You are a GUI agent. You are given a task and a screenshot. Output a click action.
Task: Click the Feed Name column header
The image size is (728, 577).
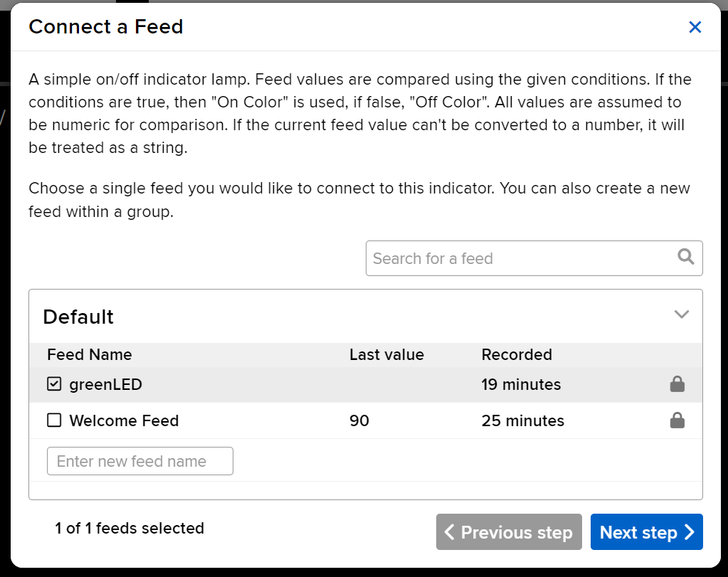[x=90, y=354]
